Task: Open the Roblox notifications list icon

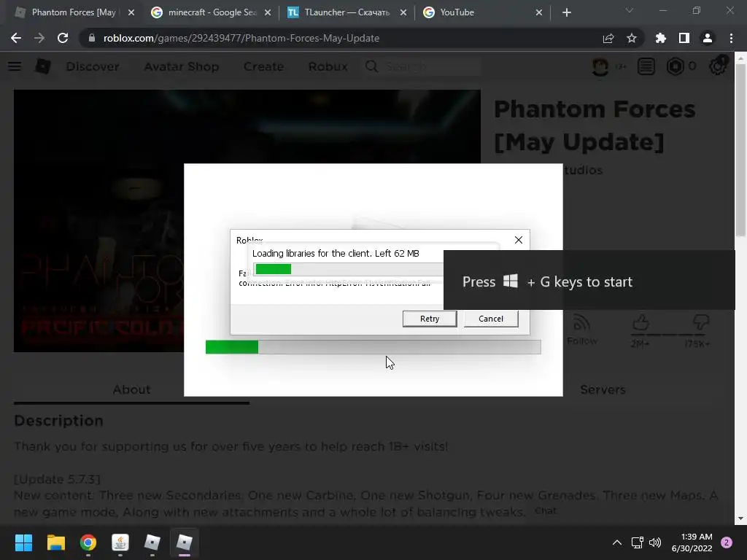Action: click(646, 66)
